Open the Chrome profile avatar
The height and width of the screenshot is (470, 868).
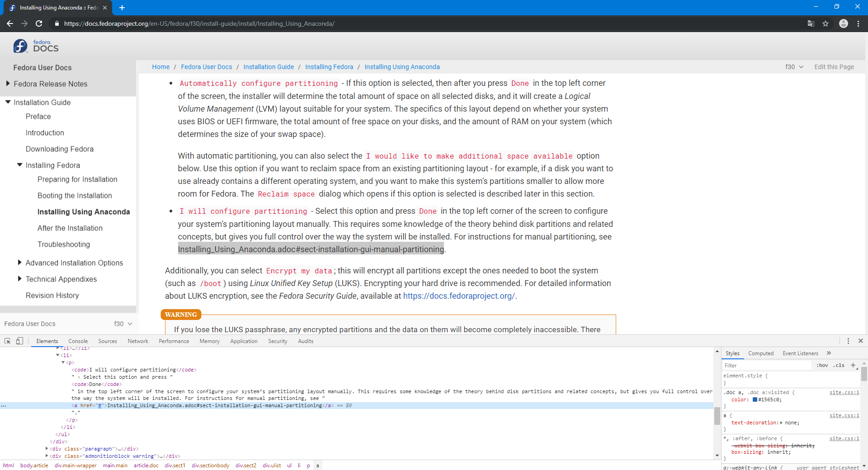coord(844,23)
